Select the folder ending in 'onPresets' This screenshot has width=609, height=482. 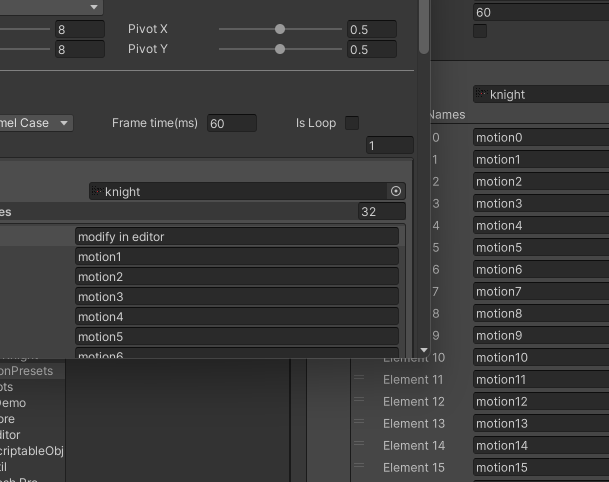[26, 371]
